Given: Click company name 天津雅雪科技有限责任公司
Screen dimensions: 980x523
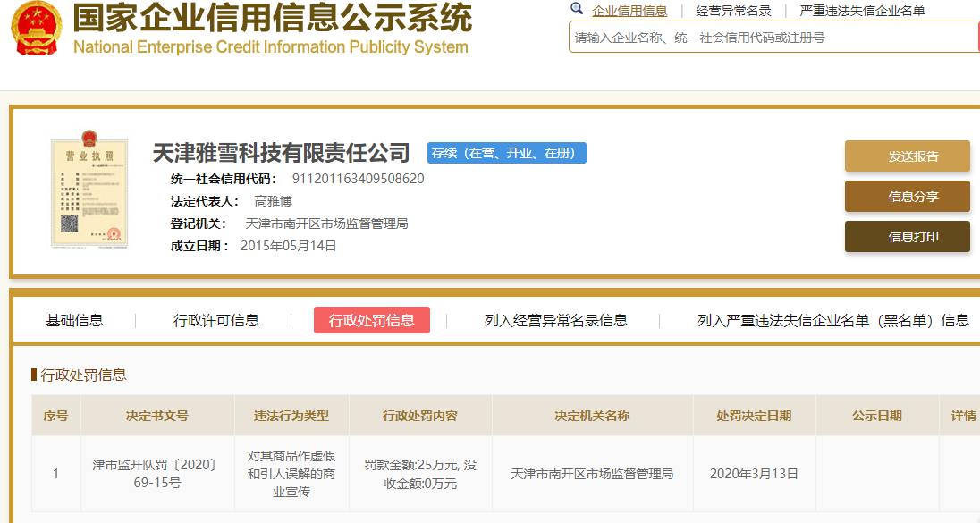Looking at the screenshot, I should click(282, 153).
